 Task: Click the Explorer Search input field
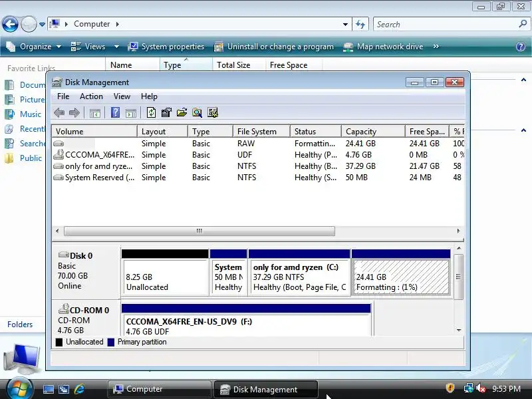[446, 24]
